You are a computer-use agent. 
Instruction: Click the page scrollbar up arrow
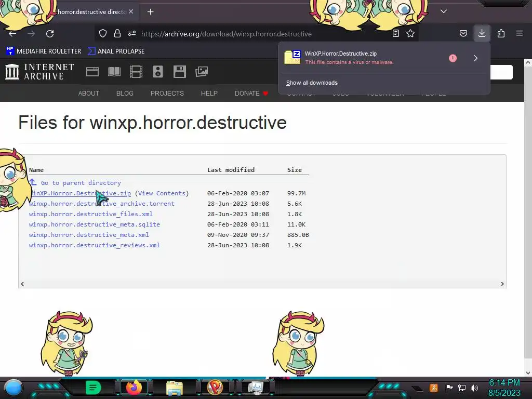tap(528, 62)
